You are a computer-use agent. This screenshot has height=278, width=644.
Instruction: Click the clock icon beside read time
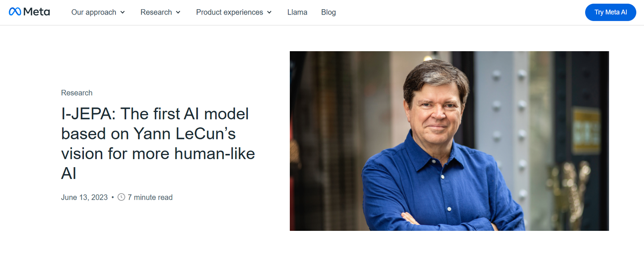tap(121, 197)
